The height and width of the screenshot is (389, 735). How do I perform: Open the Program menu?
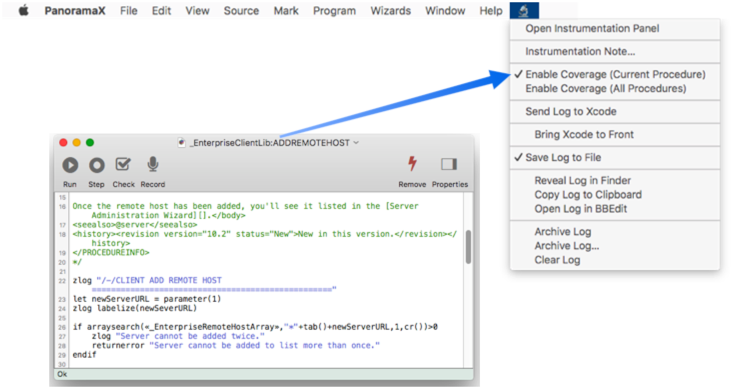point(334,11)
